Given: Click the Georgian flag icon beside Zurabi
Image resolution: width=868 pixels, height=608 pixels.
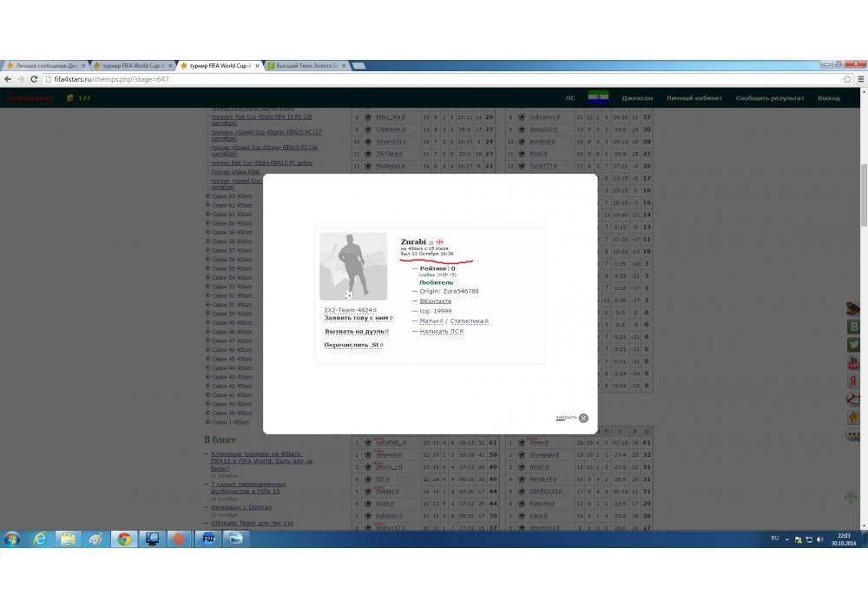Looking at the screenshot, I should (x=439, y=242).
